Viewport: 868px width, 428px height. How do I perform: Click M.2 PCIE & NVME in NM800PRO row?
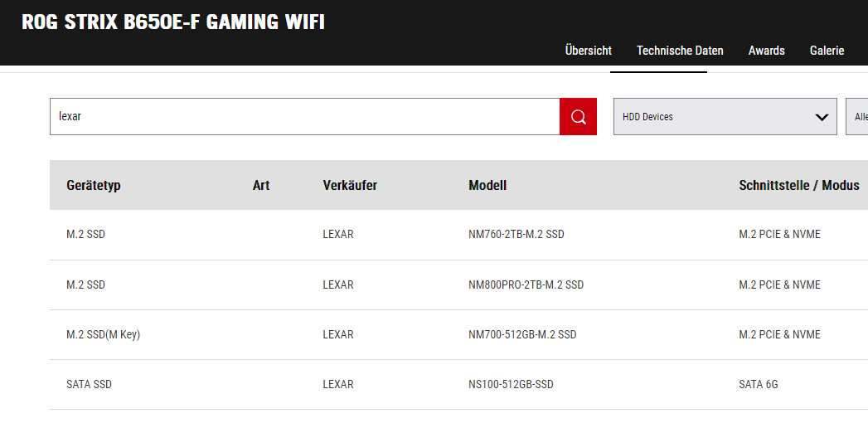tap(780, 285)
